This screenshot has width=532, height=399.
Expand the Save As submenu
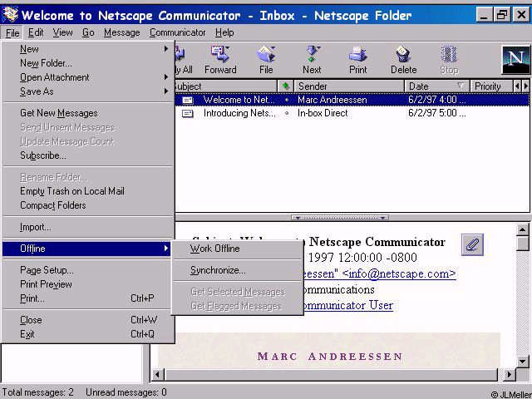pyautogui.click(x=166, y=91)
